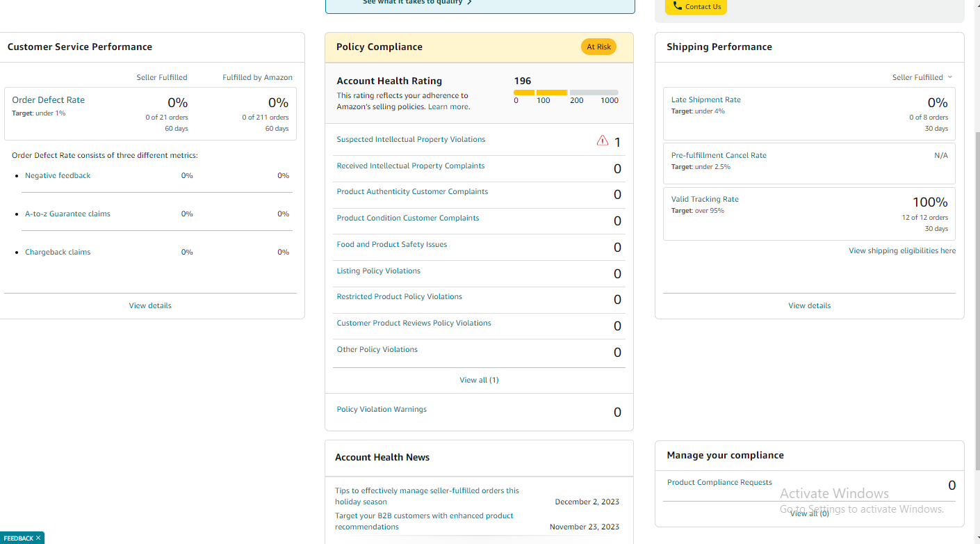Open Restricted Product Policy Violations
980x544 pixels.
click(400, 296)
